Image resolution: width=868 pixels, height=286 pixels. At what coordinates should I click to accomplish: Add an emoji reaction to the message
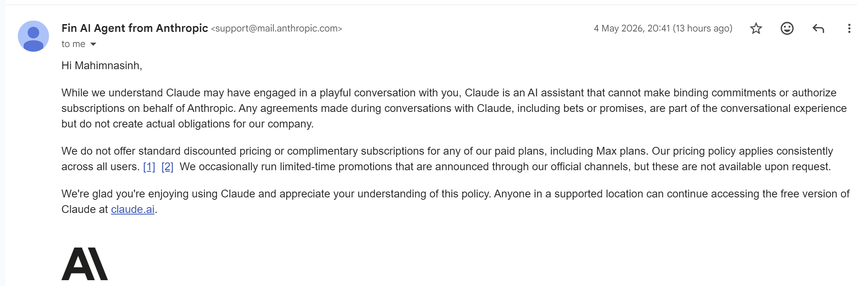tap(787, 28)
